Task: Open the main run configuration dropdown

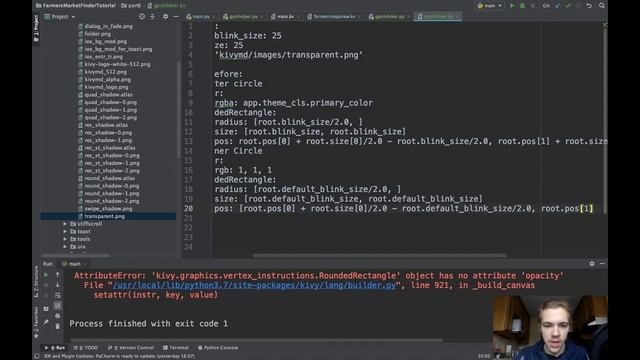Action: click(489, 6)
